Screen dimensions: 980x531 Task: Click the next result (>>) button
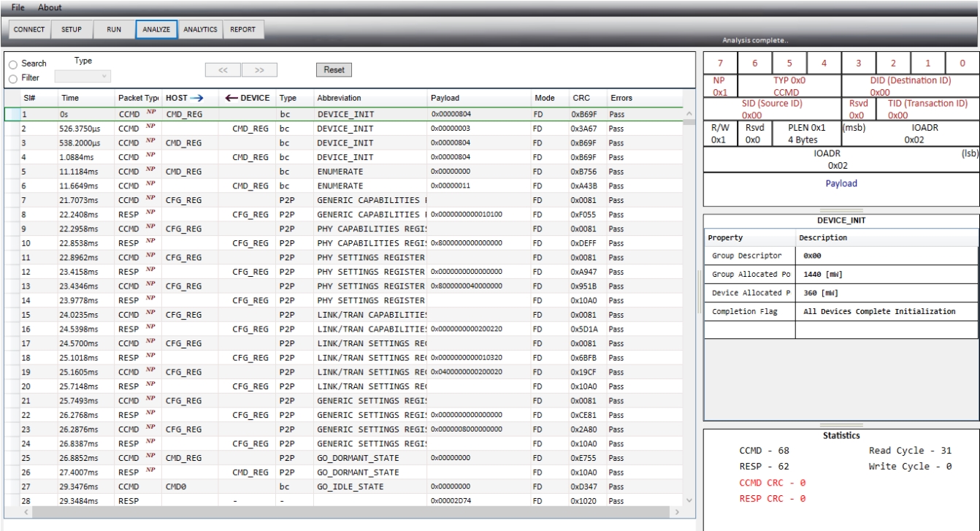coord(258,71)
